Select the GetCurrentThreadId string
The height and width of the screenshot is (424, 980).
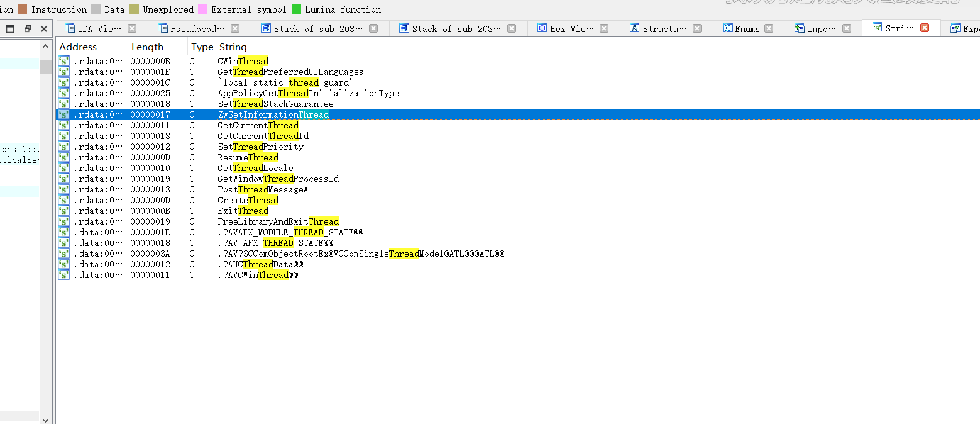(x=518, y=136)
